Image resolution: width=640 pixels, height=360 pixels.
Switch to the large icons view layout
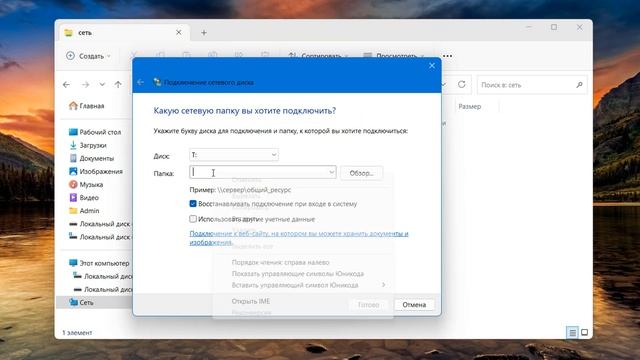[x=584, y=333]
